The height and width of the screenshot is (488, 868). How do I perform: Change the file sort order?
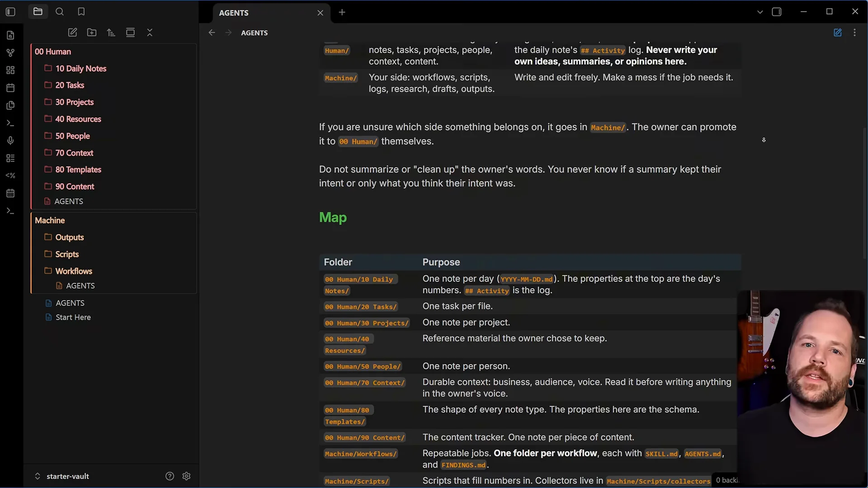pos(111,33)
